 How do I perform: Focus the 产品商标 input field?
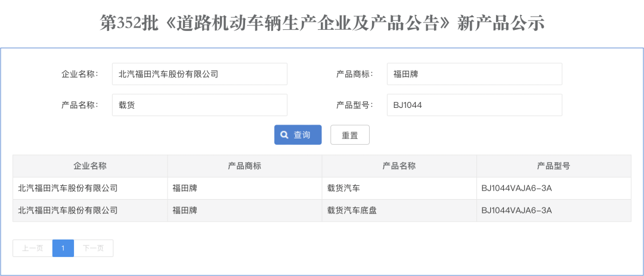[475, 74]
